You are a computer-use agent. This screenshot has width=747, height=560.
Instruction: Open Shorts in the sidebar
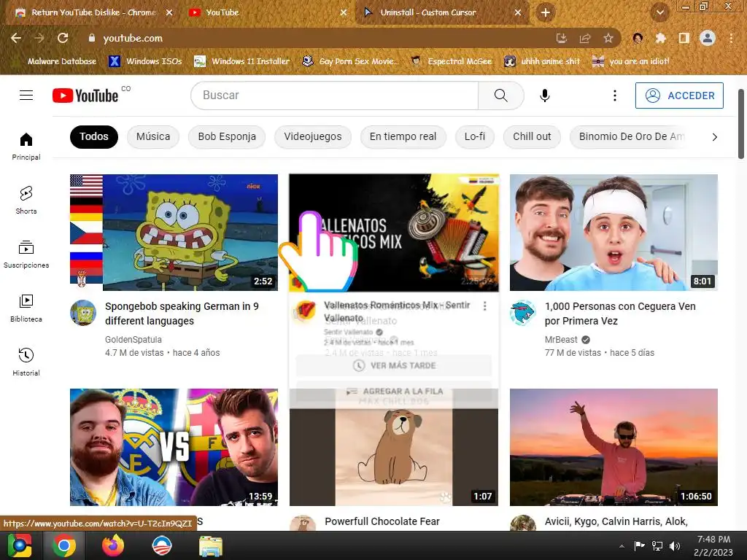coord(26,200)
